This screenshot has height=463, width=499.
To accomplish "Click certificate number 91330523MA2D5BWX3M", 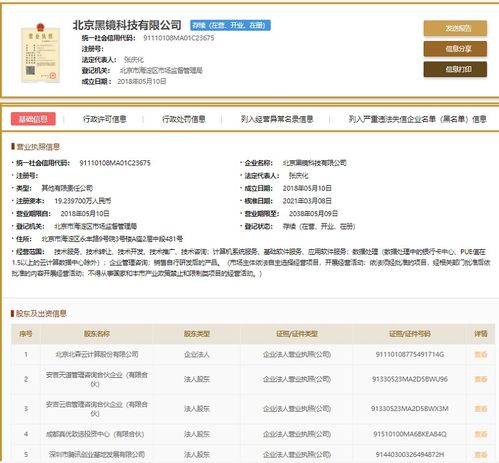I will coord(410,409).
